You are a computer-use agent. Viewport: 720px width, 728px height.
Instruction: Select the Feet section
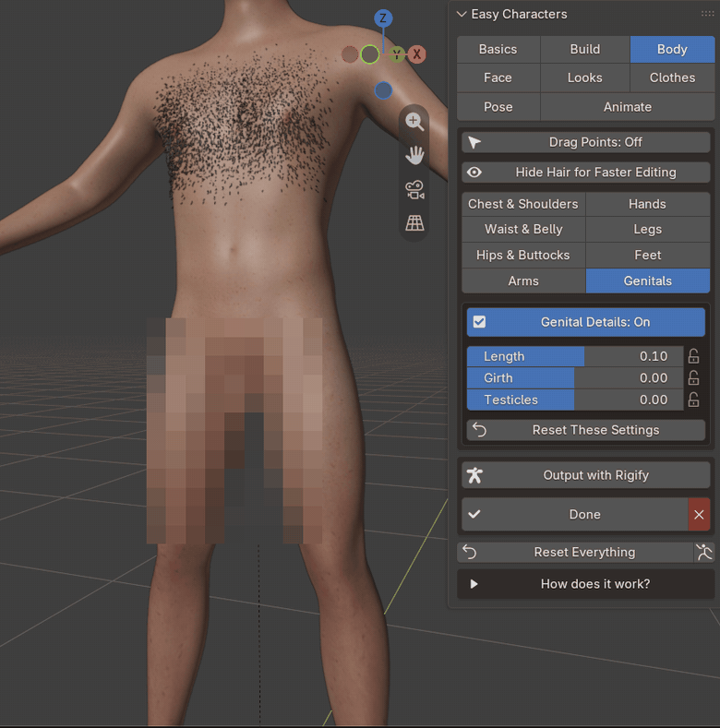[x=647, y=255]
